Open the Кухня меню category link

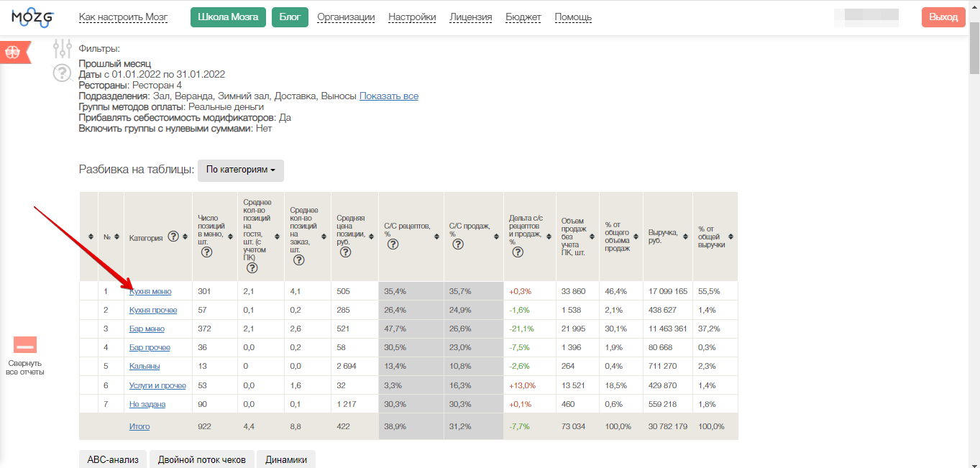point(150,291)
